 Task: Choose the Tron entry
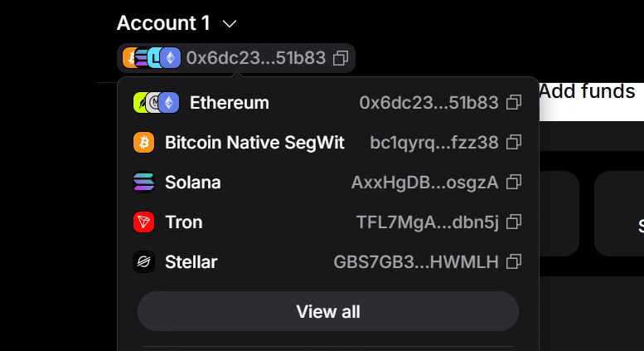coord(327,222)
